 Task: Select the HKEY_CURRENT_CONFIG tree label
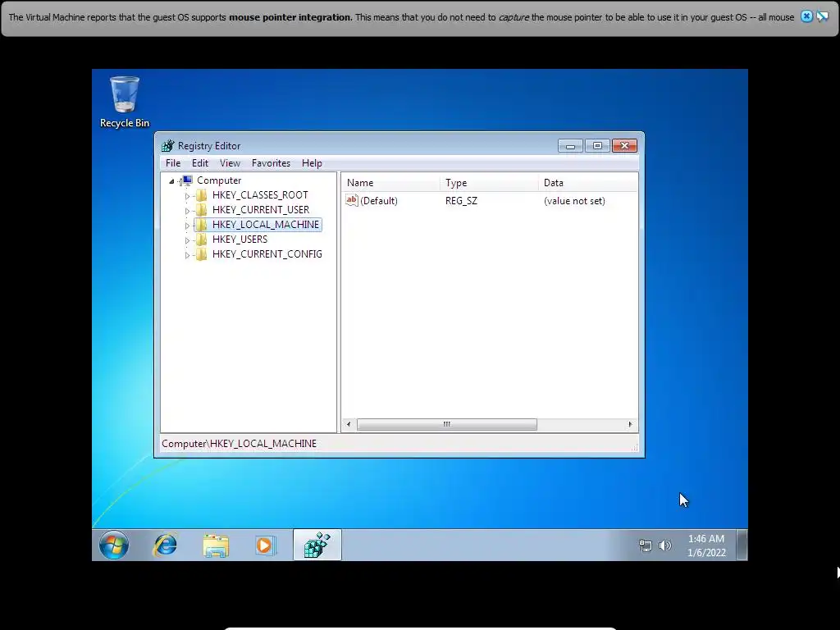pyautogui.click(x=267, y=254)
